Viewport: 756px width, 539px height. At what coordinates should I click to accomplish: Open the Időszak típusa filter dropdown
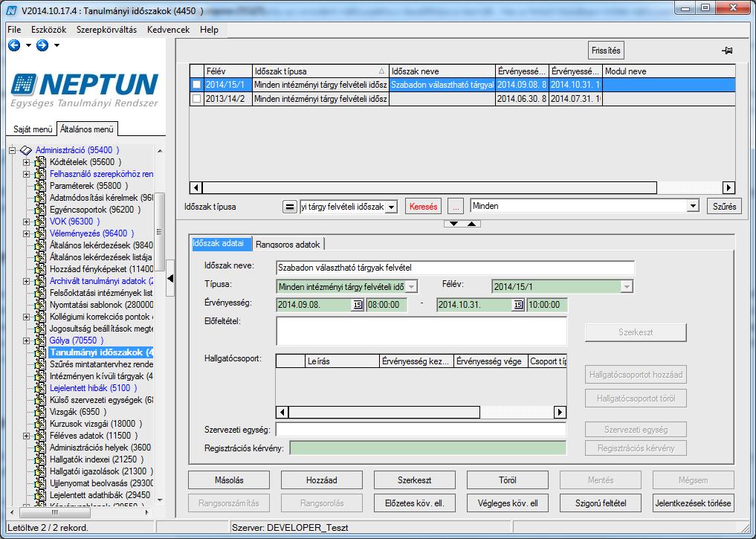pos(392,207)
